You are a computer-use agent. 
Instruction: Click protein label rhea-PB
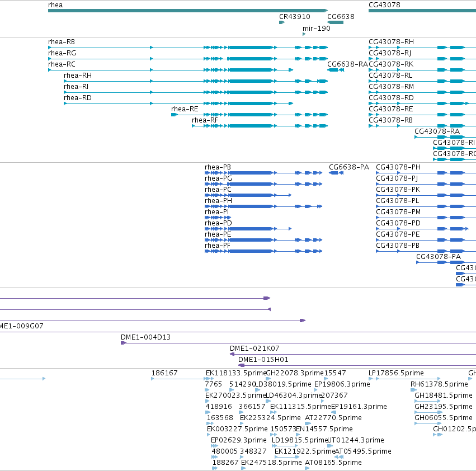point(218,167)
